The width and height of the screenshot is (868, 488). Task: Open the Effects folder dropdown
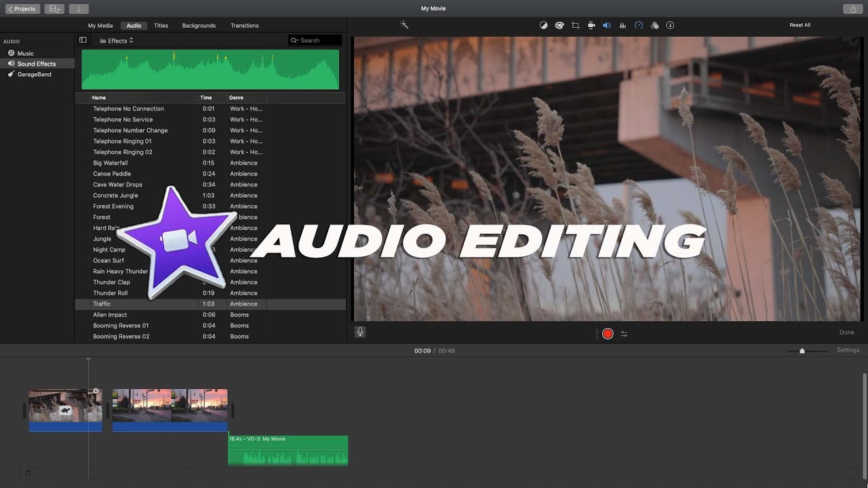(117, 41)
